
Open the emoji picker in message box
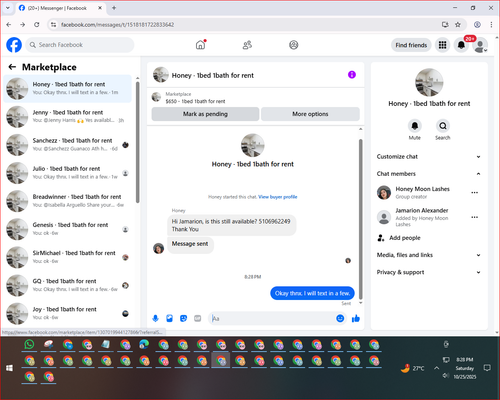[x=340, y=318]
